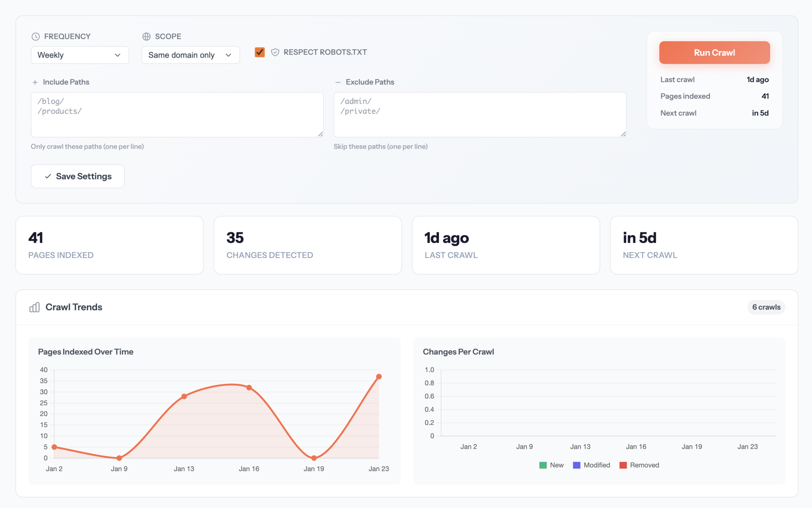Select the 6 crawls badge
The image size is (812, 508).
766,307
